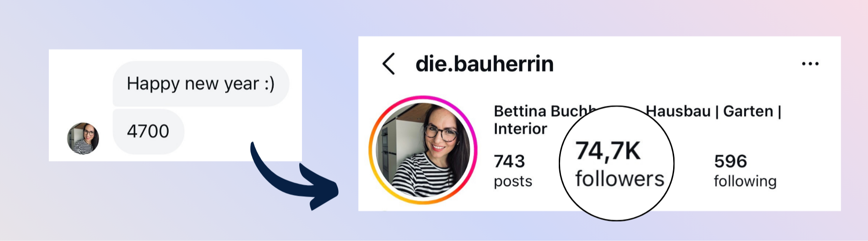
Task: Tap the 'following' label
Action: click(x=745, y=181)
